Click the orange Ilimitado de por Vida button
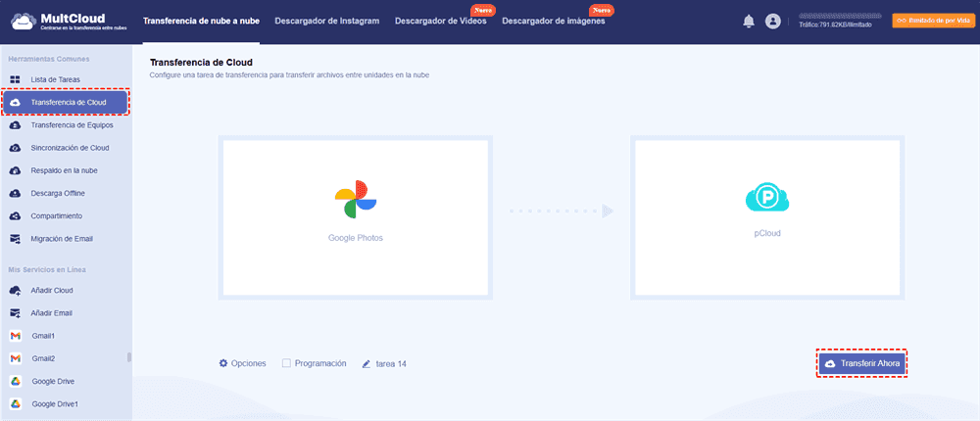 932,22
